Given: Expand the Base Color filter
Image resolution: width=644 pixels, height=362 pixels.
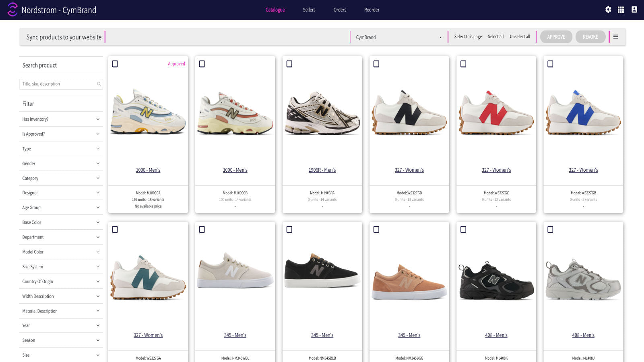Looking at the screenshot, I should tap(61, 222).
